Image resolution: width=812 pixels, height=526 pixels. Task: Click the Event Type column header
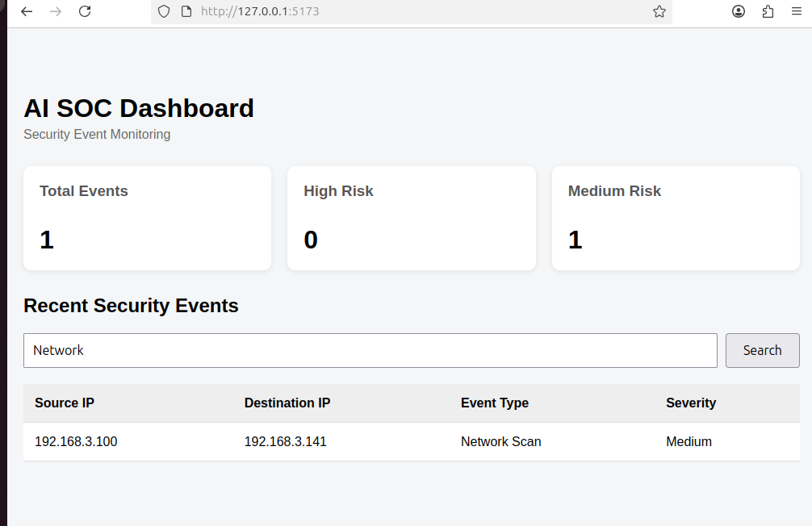495,403
